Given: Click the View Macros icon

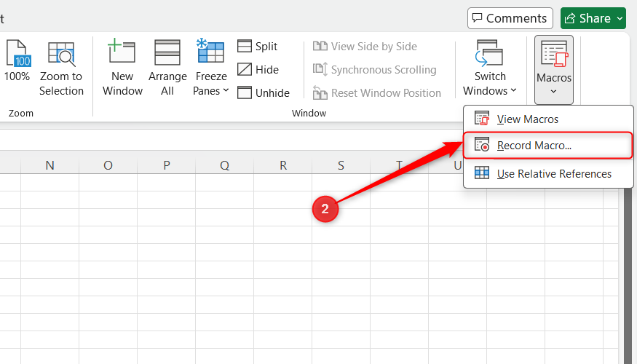Looking at the screenshot, I should pyautogui.click(x=482, y=119).
